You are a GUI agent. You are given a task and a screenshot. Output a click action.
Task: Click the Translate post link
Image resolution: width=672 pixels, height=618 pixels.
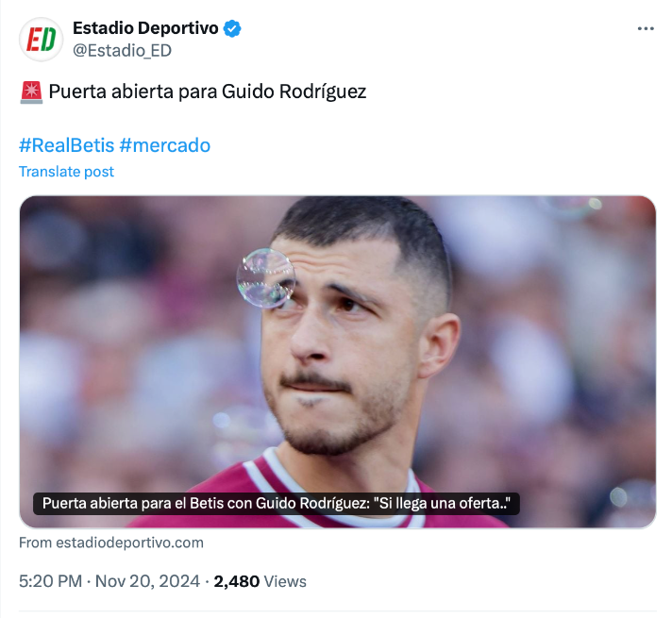pyautogui.click(x=66, y=172)
